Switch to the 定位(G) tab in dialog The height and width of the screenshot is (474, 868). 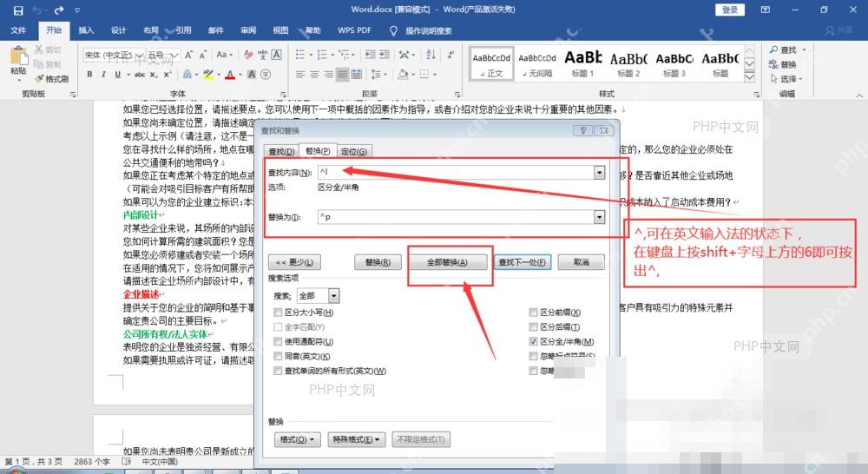[354, 151]
